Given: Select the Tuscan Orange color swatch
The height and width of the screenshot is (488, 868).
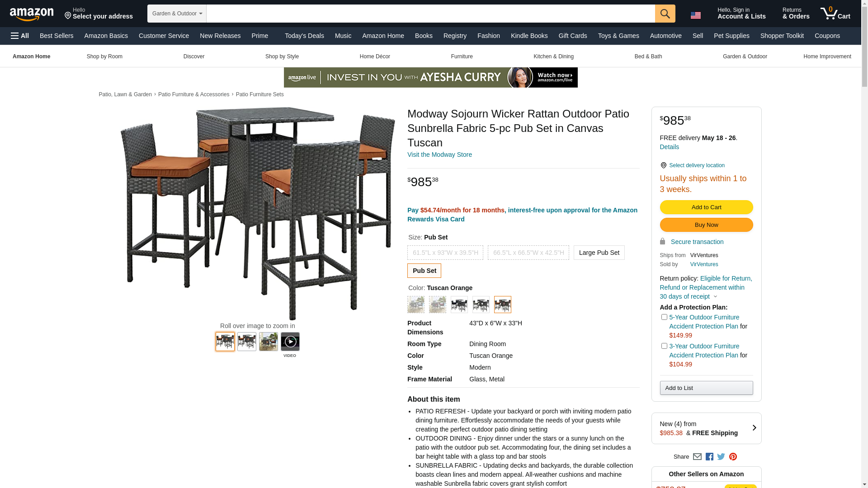Looking at the screenshot, I should pyautogui.click(x=503, y=305).
